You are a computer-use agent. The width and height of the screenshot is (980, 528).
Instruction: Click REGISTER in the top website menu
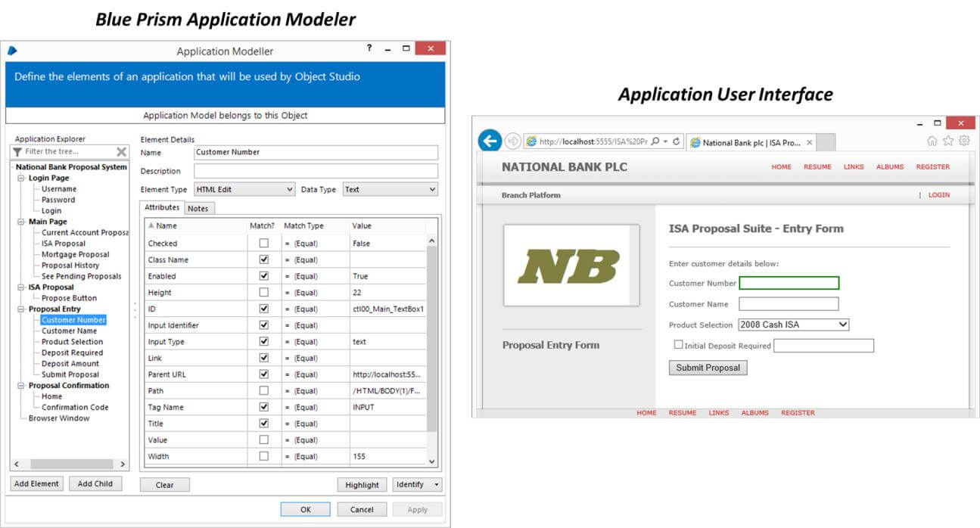(x=933, y=167)
